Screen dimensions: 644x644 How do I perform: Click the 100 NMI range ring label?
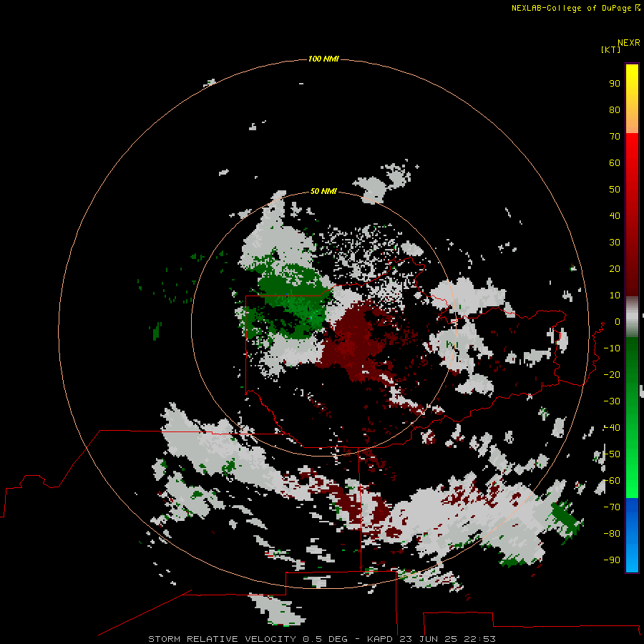point(323,59)
